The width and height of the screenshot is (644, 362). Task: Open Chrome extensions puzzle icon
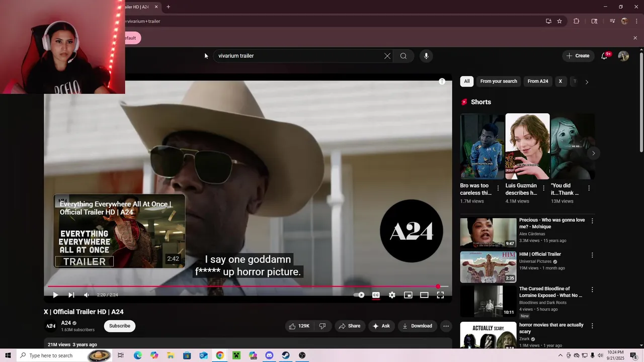[x=577, y=21]
